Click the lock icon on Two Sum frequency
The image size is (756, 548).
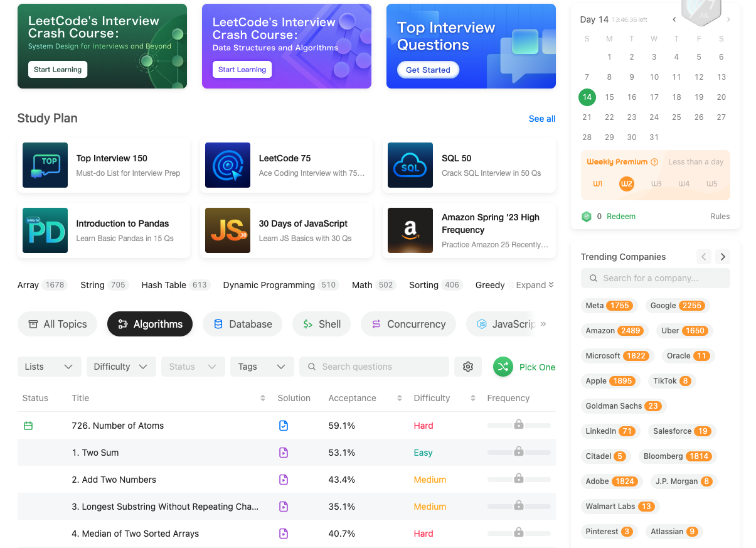click(519, 451)
